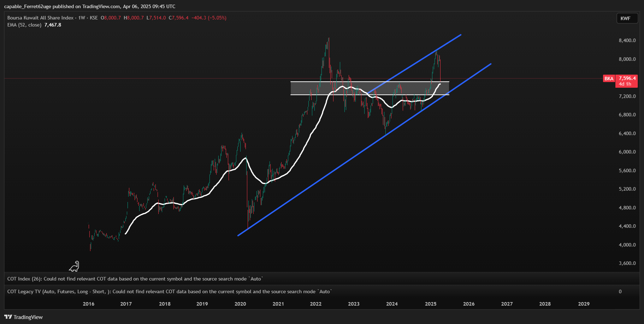The height and width of the screenshot is (324, 644).
Task: Click the red BKA symbol tag
Action: pos(609,79)
